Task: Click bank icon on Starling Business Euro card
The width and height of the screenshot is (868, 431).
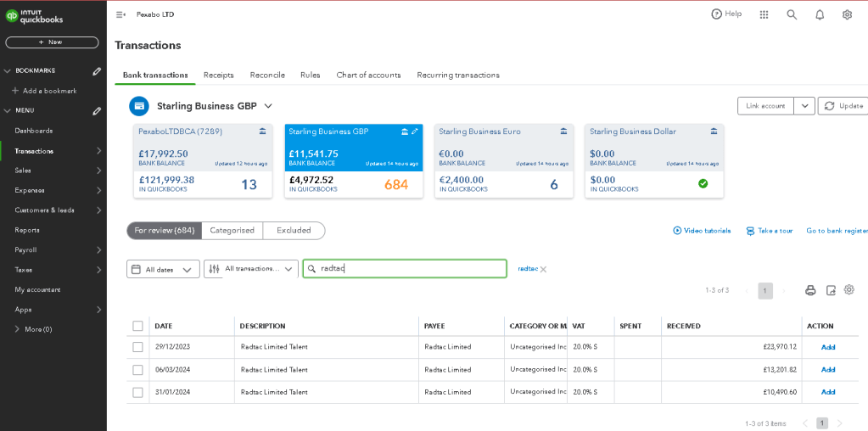Action: coord(563,132)
